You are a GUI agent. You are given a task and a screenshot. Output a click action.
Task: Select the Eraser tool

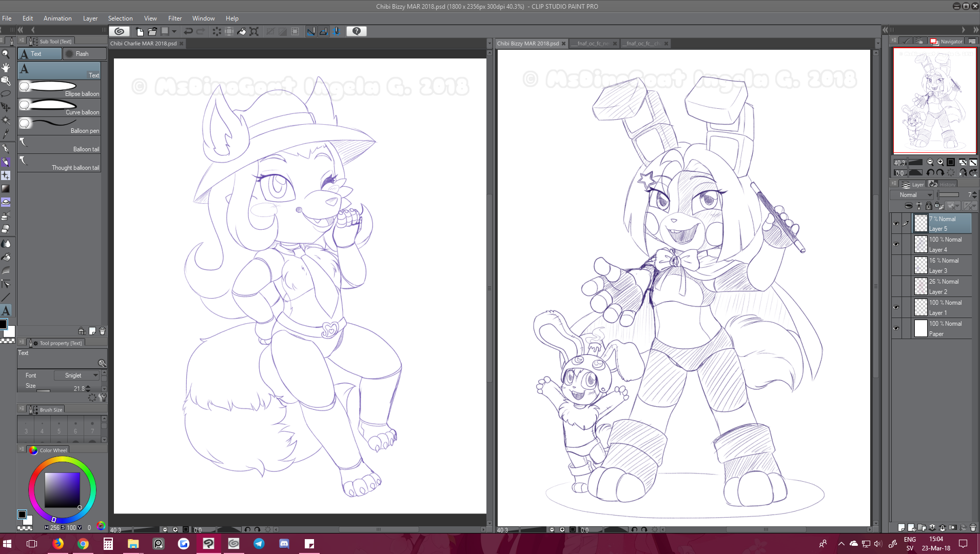pyautogui.click(x=6, y=229)
